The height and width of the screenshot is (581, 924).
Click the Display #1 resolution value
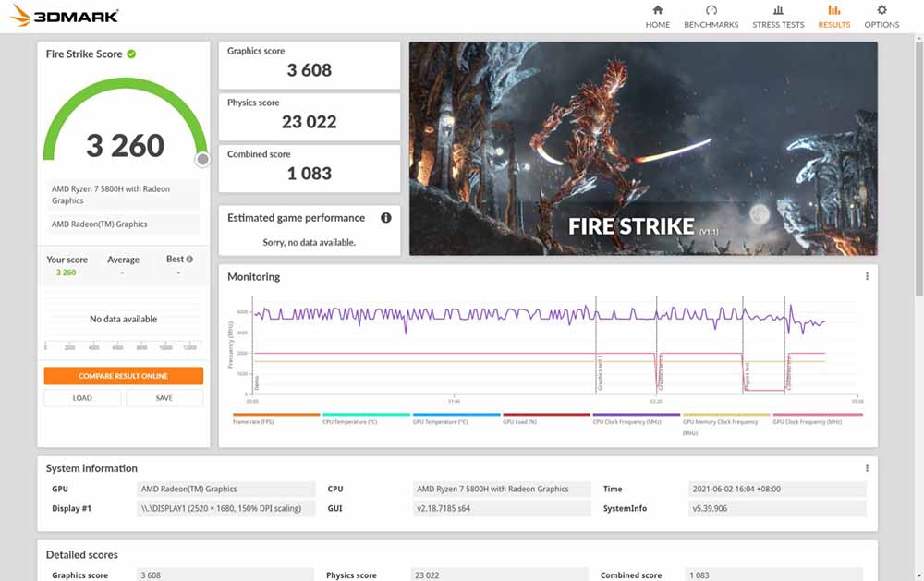226,509
